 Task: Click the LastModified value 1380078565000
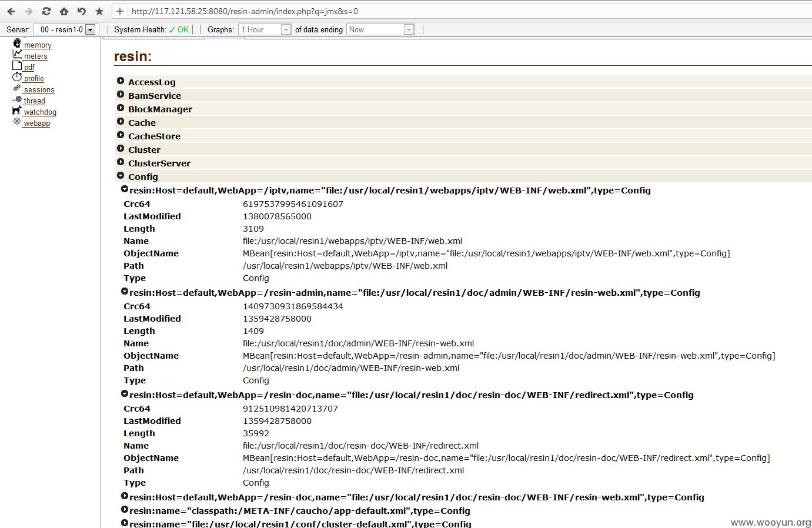(x=277, y=216)
